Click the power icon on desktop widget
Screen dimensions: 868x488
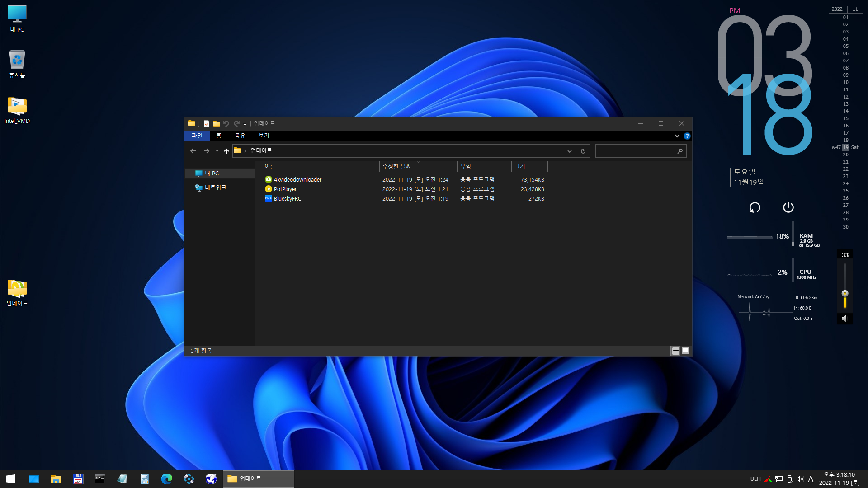point(788,207)
